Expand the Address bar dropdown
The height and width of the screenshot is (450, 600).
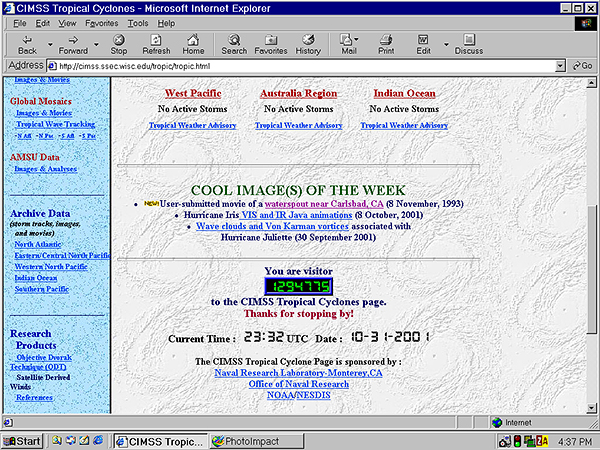click(x=561, y=65)
